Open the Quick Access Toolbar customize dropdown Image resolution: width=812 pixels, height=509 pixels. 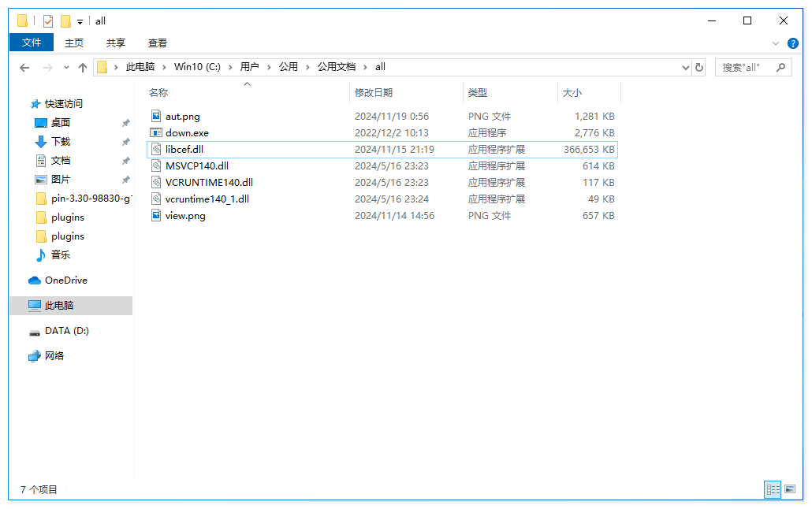(x=79, y=21)
